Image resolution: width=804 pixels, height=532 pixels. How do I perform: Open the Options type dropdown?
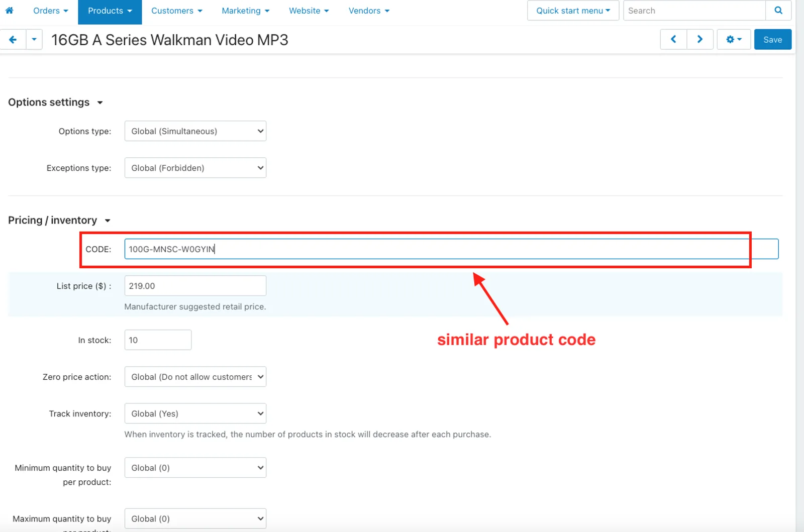point(195,131)
